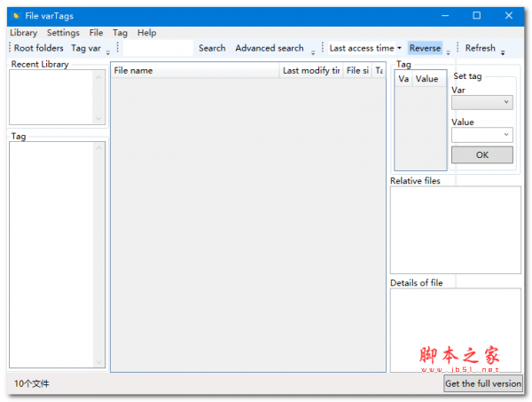Screen dimensions: 532x402
Task: Open Advanced search
Action: coord(270,48)
